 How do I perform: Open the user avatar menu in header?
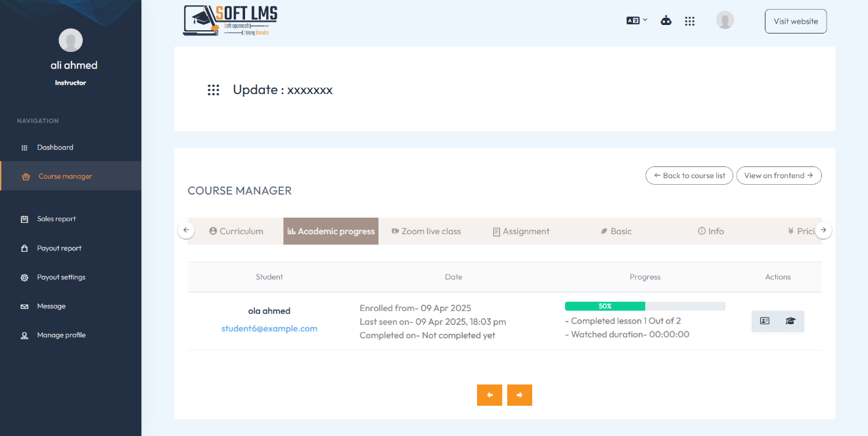(725, 20)
